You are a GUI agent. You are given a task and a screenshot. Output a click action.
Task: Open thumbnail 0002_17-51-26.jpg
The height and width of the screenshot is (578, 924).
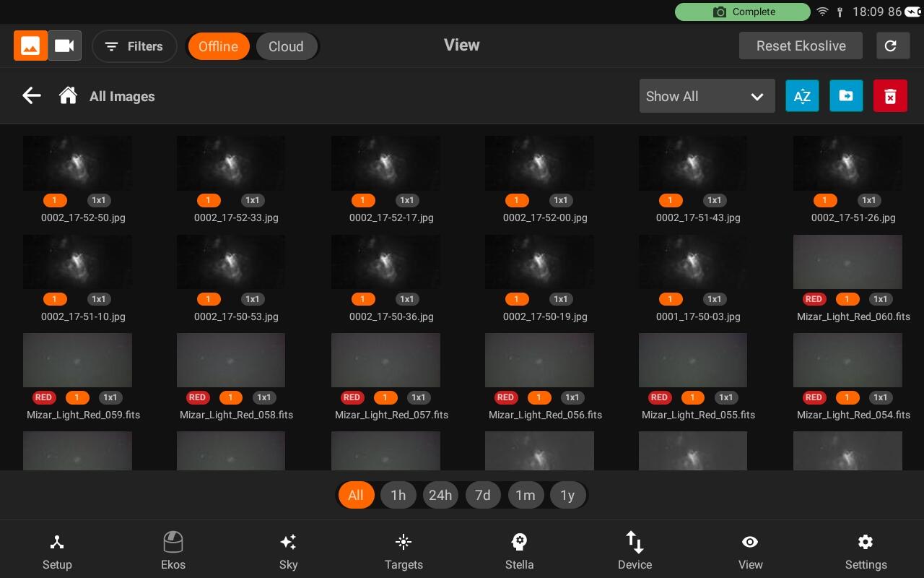coord(847,163)
